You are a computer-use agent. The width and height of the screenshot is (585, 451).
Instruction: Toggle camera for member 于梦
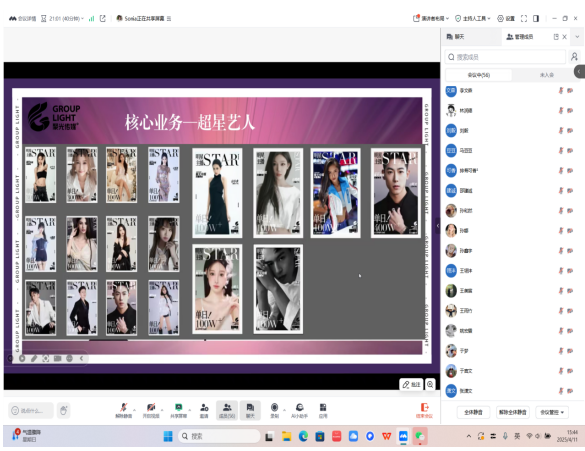click(x=570, y=351)
